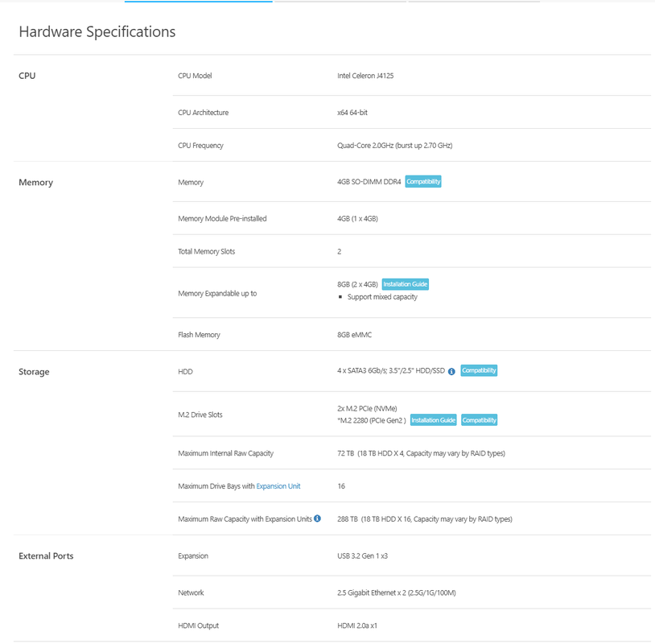
Task: Open Installation Guide for memory expansion
Action: [406, 284]
